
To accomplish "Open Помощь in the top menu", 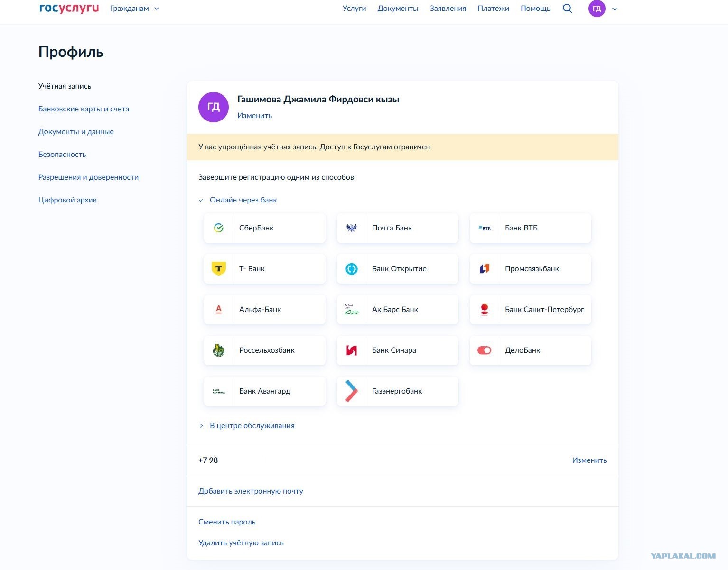I will click(535, 9).
